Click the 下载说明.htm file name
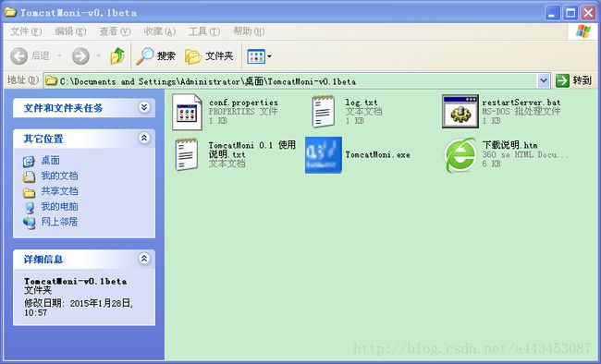Screen dimensions: 601x364 [x=509, y=145]
